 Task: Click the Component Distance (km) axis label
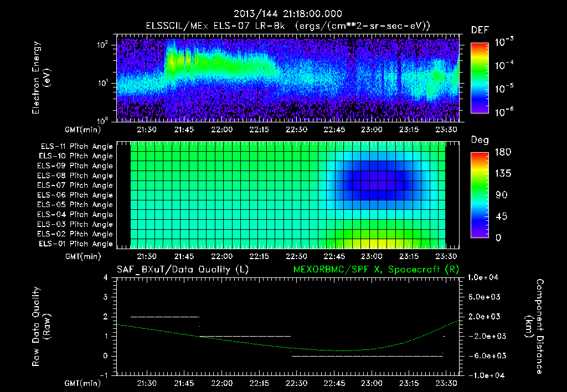point(534,327)
